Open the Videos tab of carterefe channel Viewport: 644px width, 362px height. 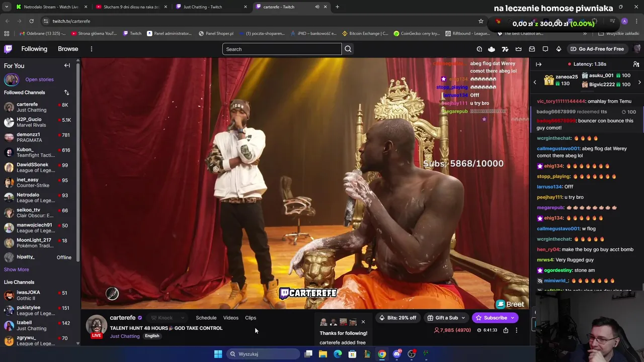231,318
